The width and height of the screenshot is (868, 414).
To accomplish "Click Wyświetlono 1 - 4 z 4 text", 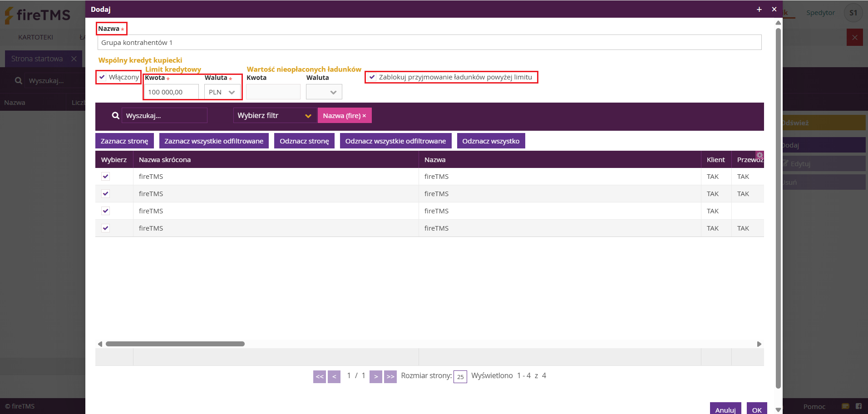I will pos(508,376).
